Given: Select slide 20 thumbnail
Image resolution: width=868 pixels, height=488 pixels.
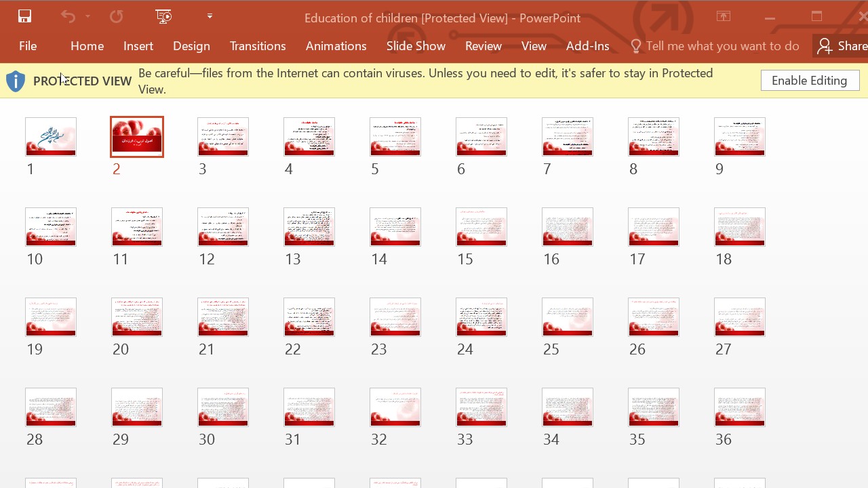Looking at the screenshot, I should 137,317.
